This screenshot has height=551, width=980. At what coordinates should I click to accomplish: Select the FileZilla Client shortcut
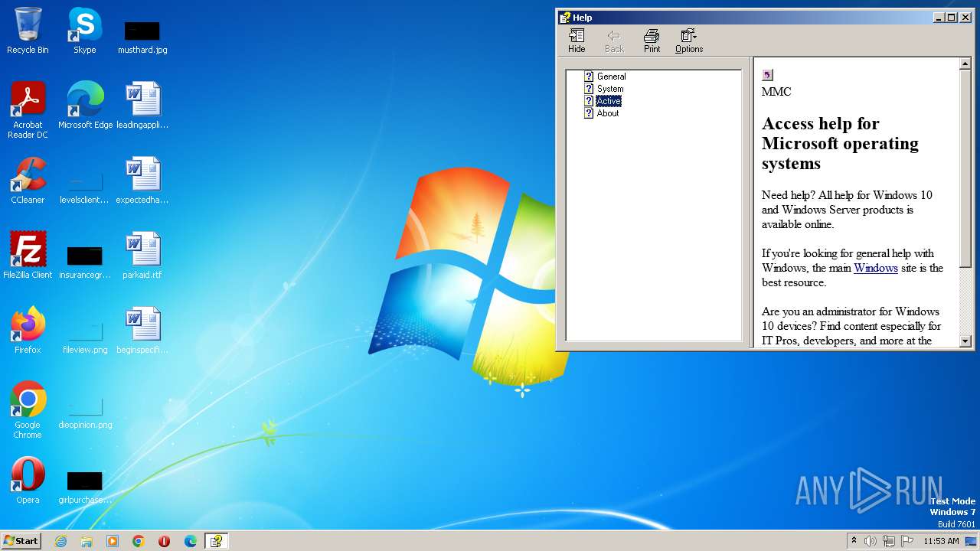click(x=28, y=256)
